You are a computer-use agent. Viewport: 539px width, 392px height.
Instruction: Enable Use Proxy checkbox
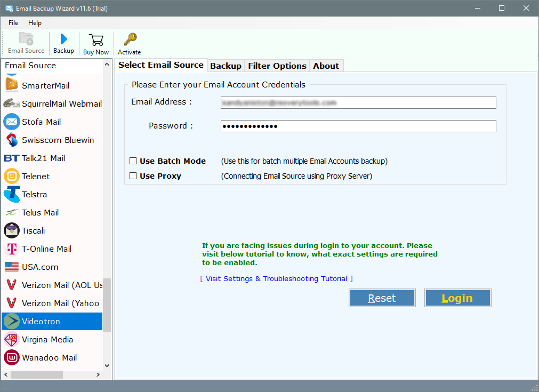pyautogui.click(x=133, y=175)
